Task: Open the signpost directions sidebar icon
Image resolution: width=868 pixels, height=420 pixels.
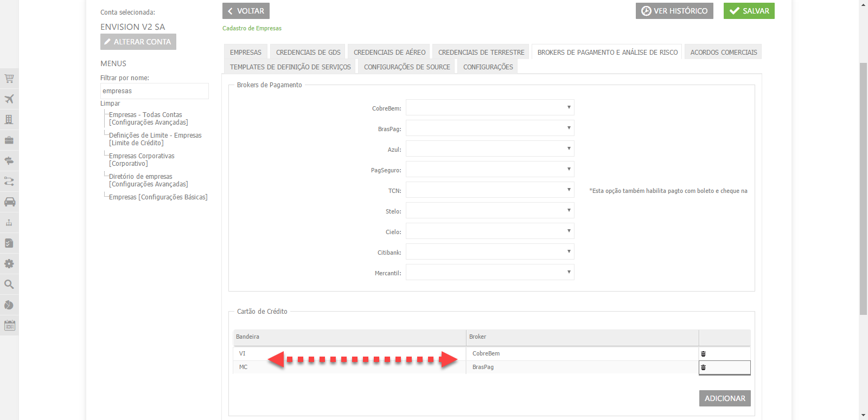Action: click(x=9, y=161)
